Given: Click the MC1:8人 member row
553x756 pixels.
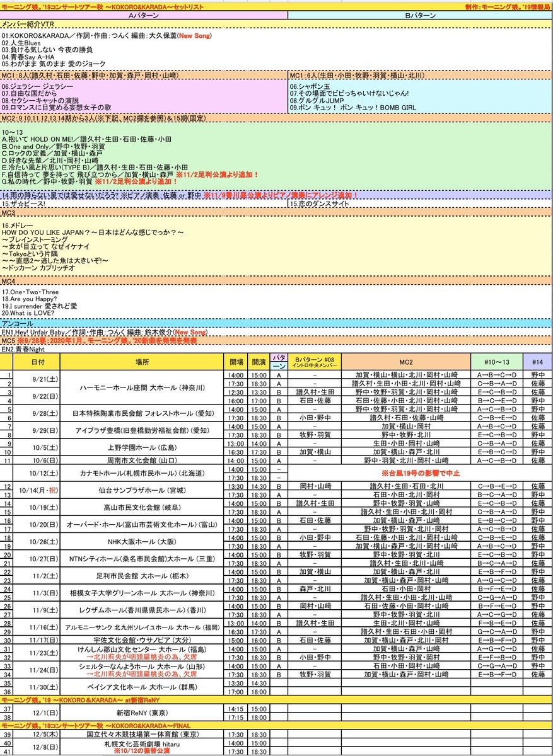Looking at the screenshot, I should point(144,75).
